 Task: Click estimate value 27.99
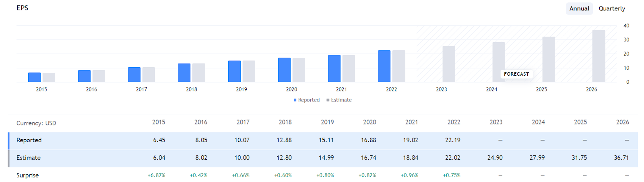pos(537,158)
